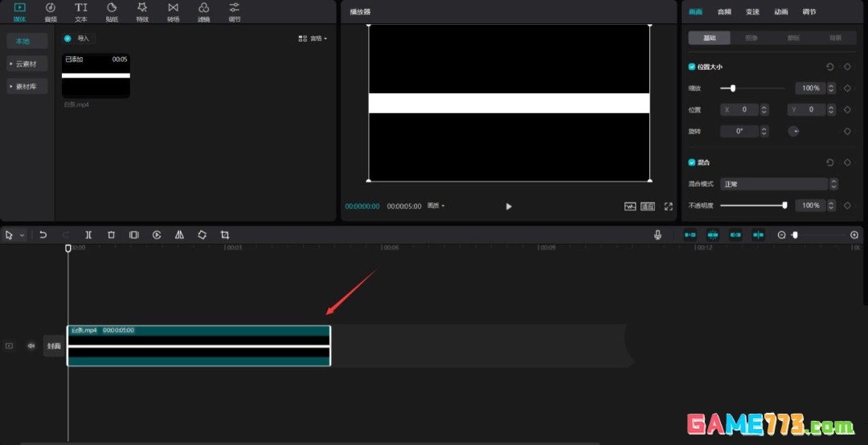Viewport: 868px width, 445px height.
Task: Switch to the 变速 speed tab
Action: tap(751, 12)
